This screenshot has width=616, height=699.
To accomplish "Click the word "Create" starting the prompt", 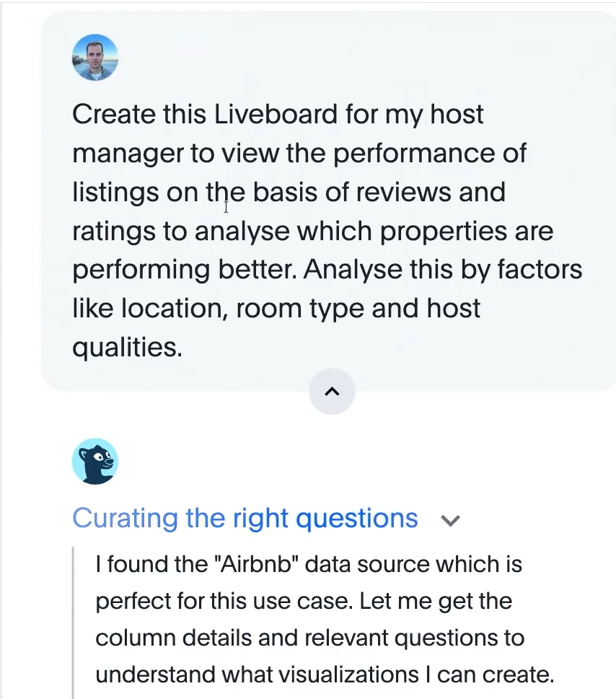I will (114, 115).
